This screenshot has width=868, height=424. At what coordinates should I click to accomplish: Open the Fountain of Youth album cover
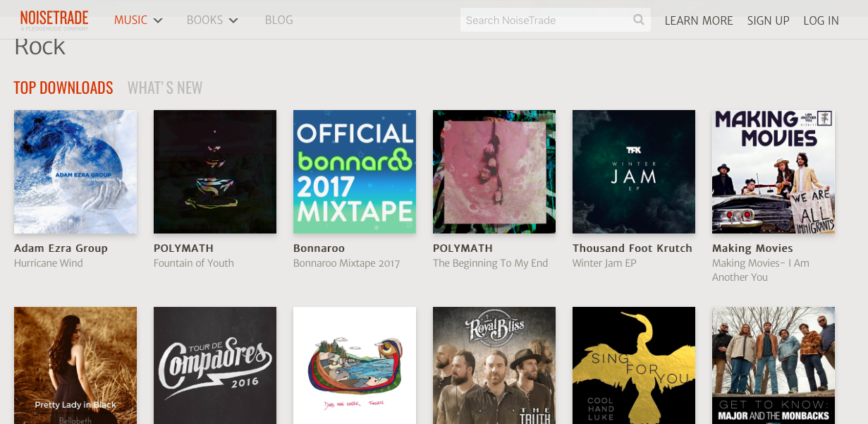click(215, 171)
